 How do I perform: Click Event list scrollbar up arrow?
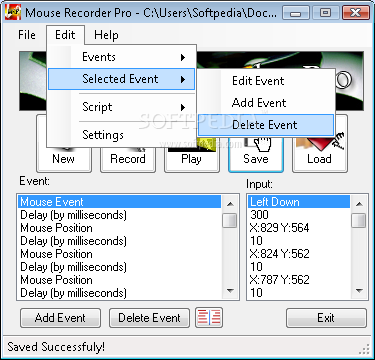[230, 204]
